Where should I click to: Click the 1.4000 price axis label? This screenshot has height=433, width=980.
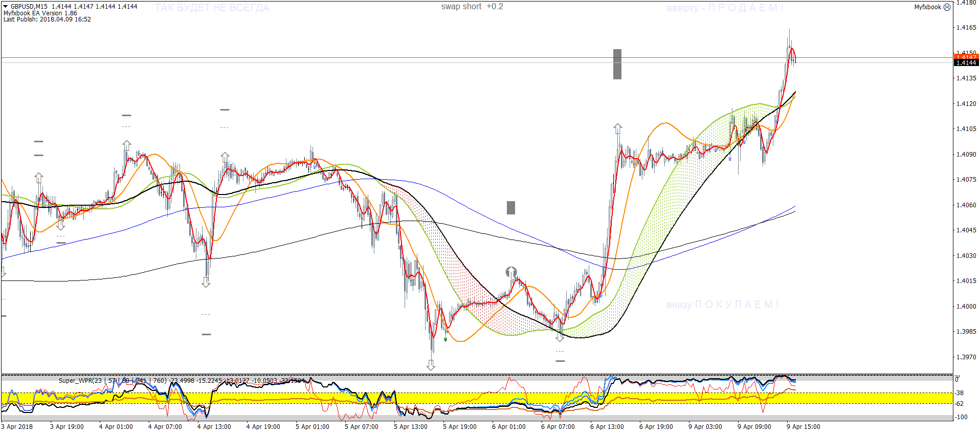(x=966, y=307)
